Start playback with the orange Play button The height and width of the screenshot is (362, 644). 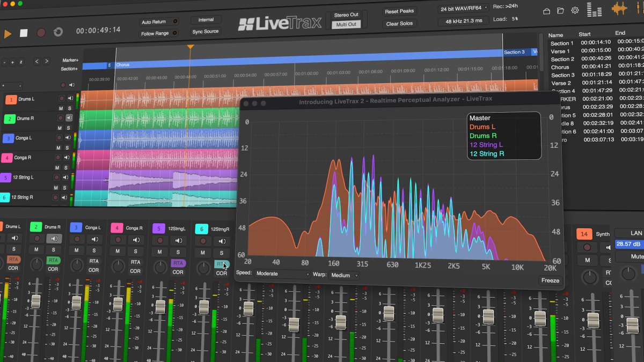coord(8,33)
